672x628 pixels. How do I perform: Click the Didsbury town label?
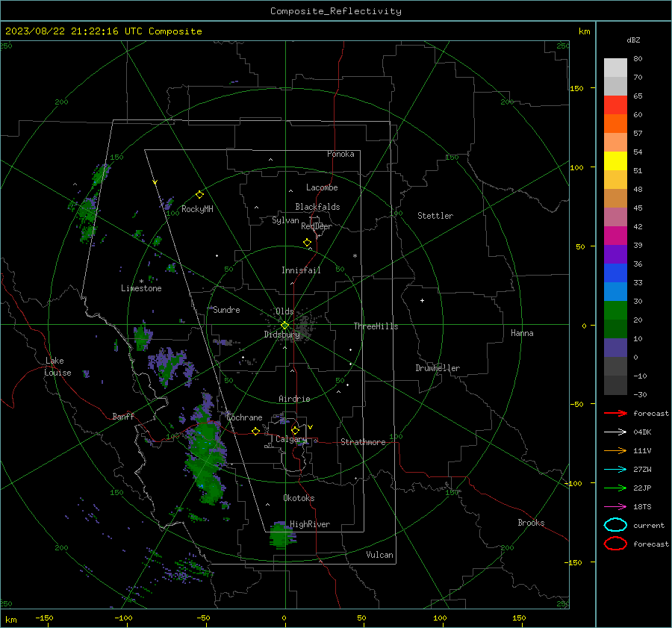tap(281, 335)
